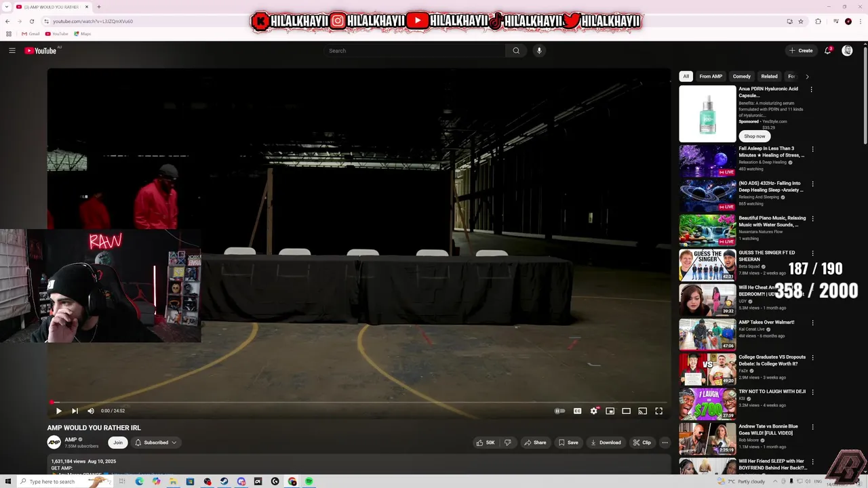The height and width of the screenshot is (488, 868).
Task: Start voice search with microphone icon
Action: click(539, 51)
